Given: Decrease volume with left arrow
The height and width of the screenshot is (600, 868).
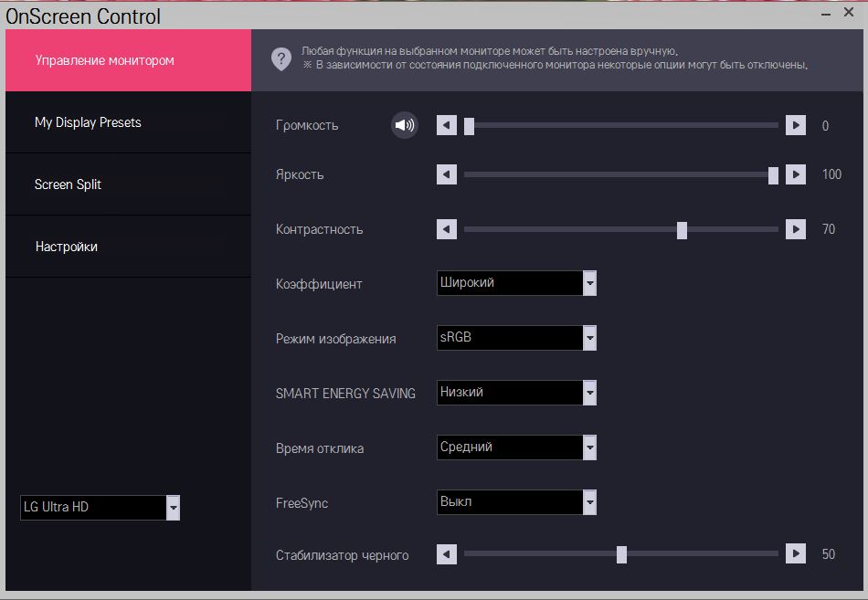Looking at the screenshot, I should pyautogui.click(x=446, y=125).
